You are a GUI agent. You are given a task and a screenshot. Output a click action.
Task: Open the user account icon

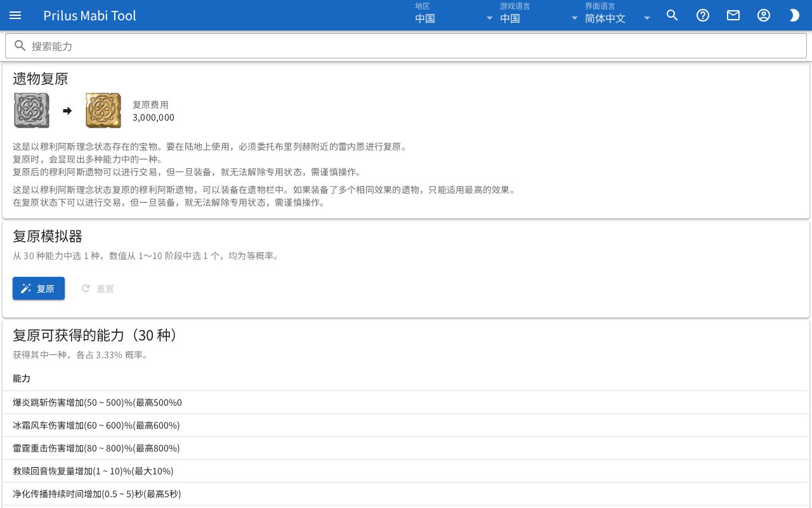764,15
